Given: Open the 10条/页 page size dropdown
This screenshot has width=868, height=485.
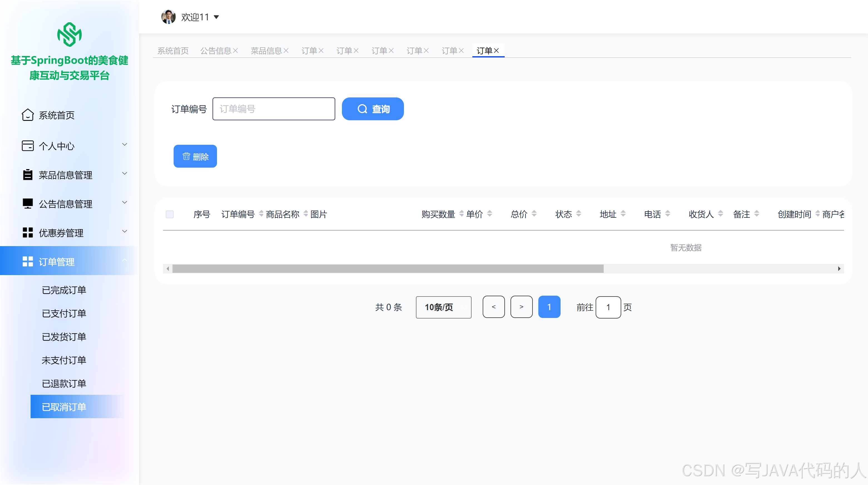Looking at the screenshot, I should pyautogui.click(x=443, y=307).
